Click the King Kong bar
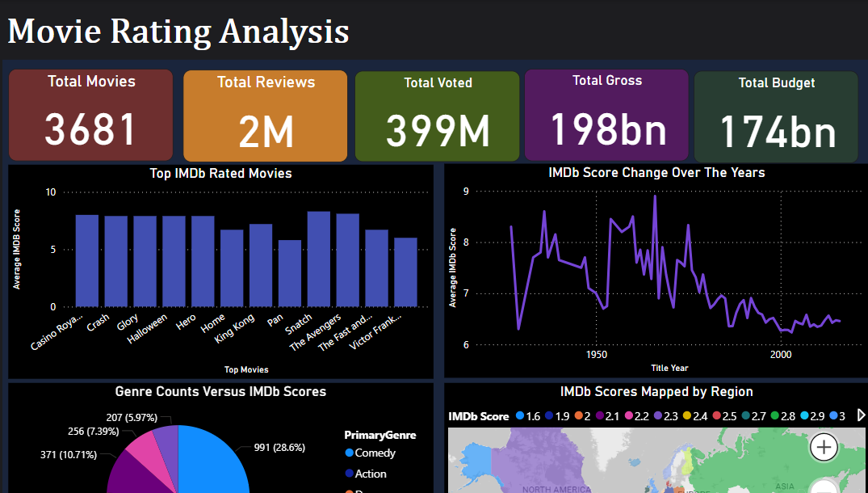Image resolution: width=868 pixels, height=493 pixels. tap(261, 266)
